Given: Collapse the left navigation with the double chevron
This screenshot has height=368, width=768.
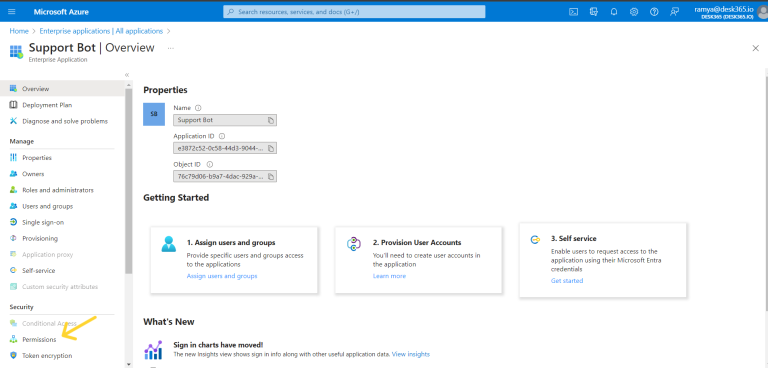Looking at the screenshot, I should (x=127, y=75).
